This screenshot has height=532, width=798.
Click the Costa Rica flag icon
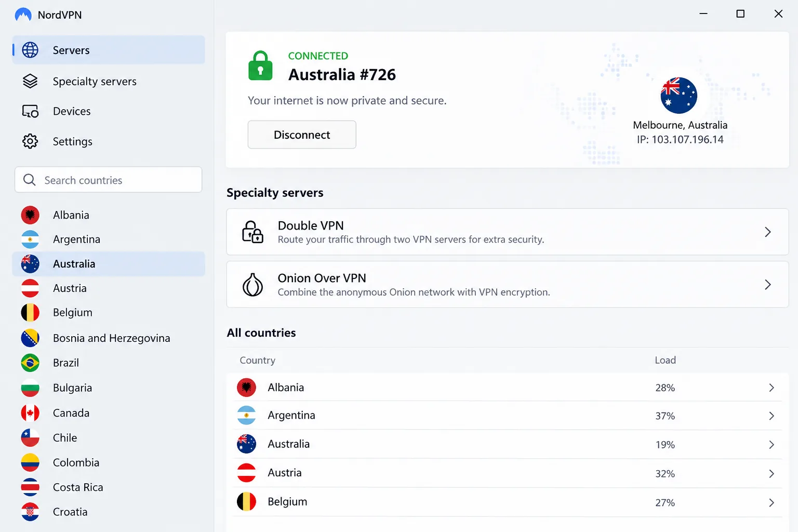(x=30, y=487)
